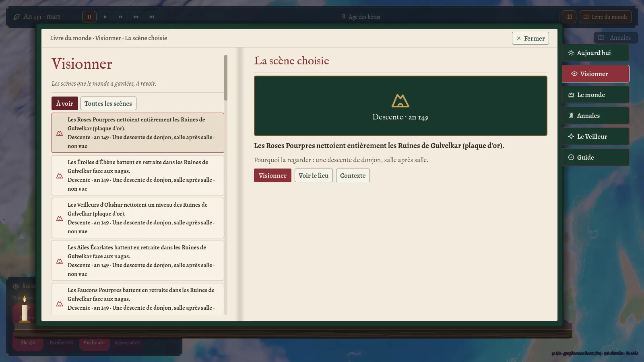644x362 pixels.
Task: Click the Foudre 40+ power button
Action: click(x=94, y=343)
